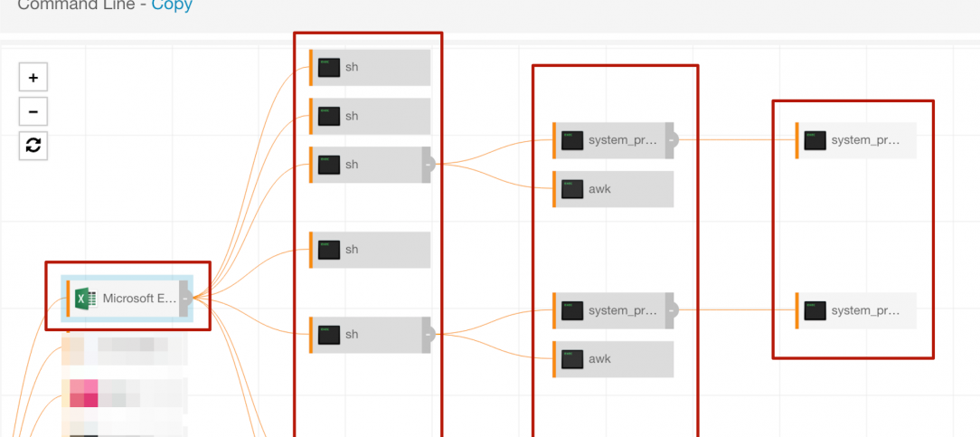Reset graph view with the refresh icon
Screen dimensions: 980x437
(x=33, y=145)
